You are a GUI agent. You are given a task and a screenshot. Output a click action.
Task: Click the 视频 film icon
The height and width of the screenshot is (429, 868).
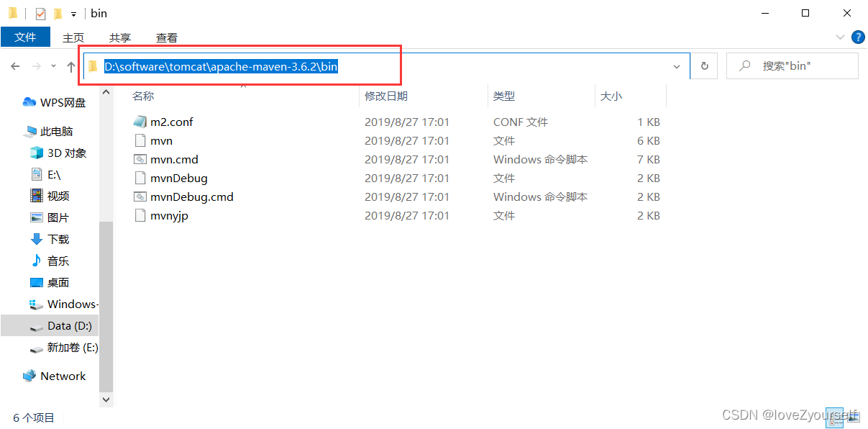tap(37, 196)
